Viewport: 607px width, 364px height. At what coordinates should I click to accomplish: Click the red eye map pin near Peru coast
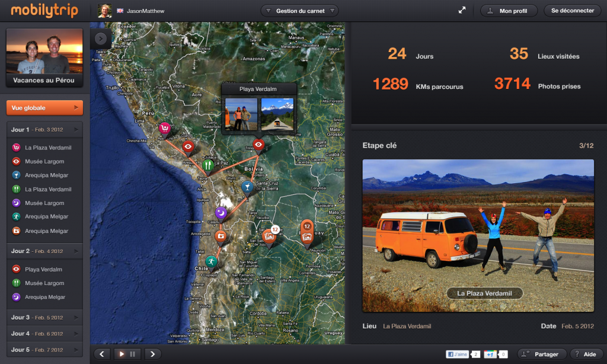point(188,148)
